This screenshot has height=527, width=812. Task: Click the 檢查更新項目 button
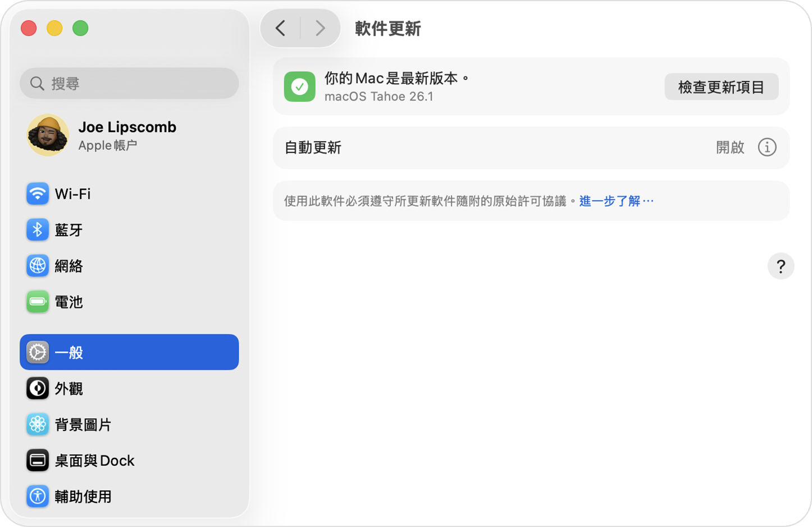pyautogui.click(x=721, y=87)
